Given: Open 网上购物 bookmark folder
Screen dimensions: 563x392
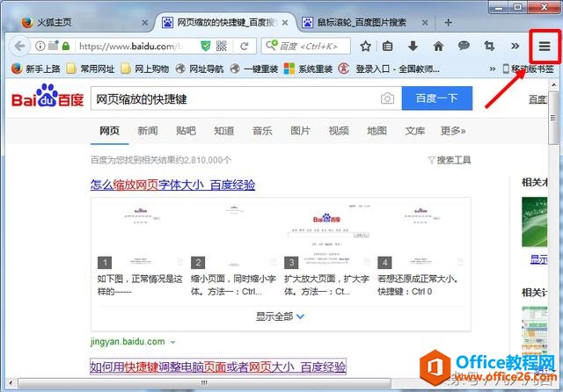Looking at the screenshot, I should [144, 69].
